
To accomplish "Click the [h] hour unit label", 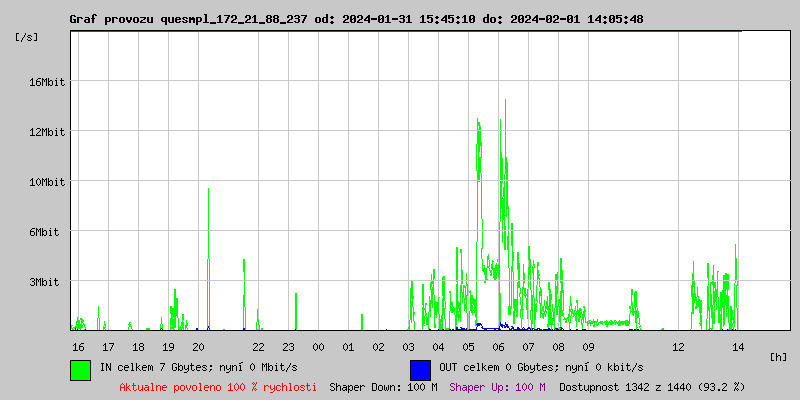I will click(x=779, y=356).
